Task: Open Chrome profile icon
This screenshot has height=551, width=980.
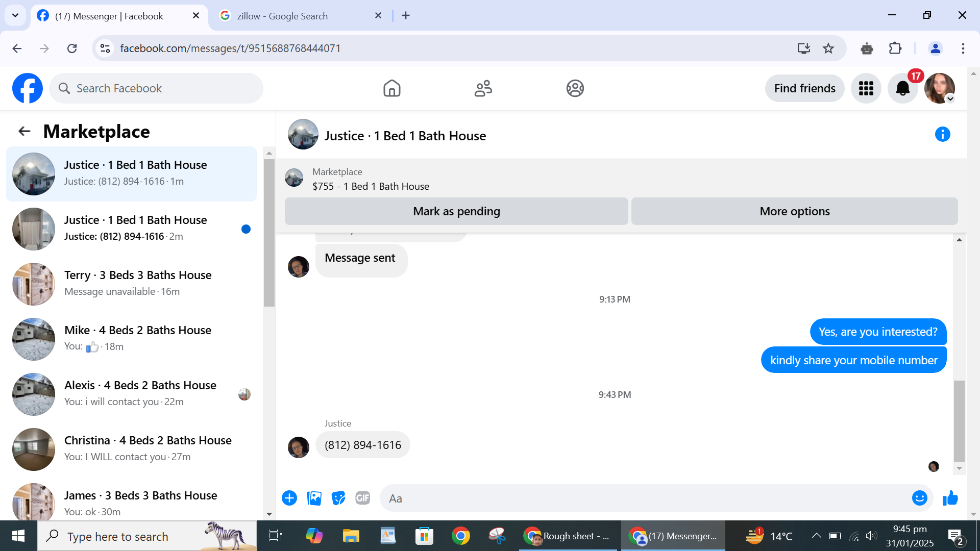Action: pos(936,48)
